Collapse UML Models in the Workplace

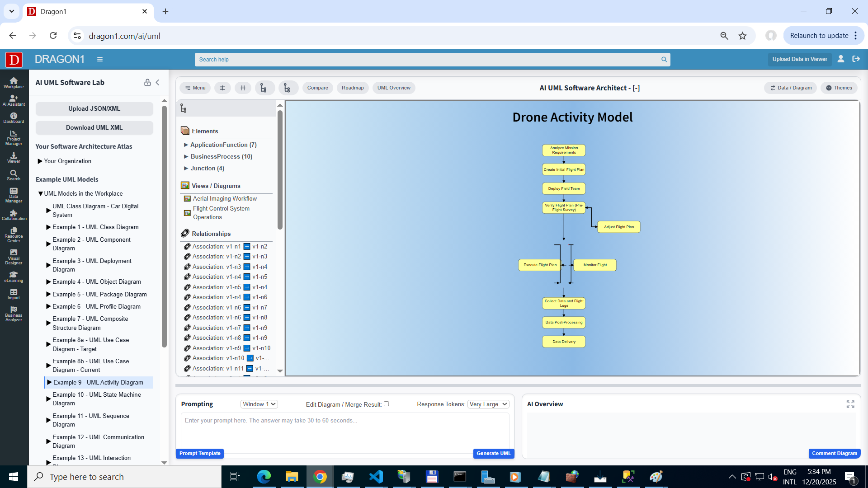tap(41, 193)
